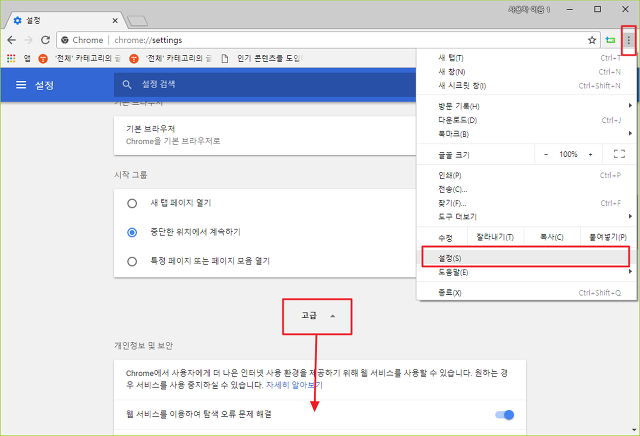Reload the page with refresh icon
Screen dimensions: 640x436
pyautogui.click(x=45, y=40)
